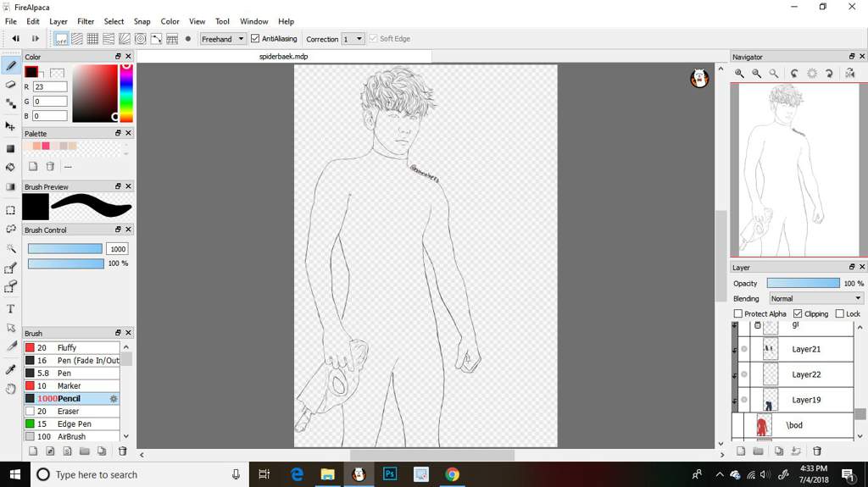
Task: Float the Navigator panel
Action: pos(852,57)
